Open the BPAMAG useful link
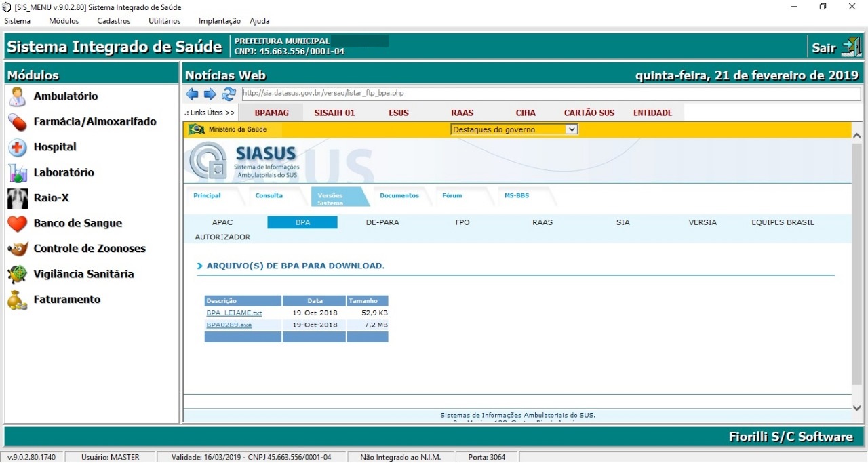This screenshot has width=868, height=463. point(272,113)
